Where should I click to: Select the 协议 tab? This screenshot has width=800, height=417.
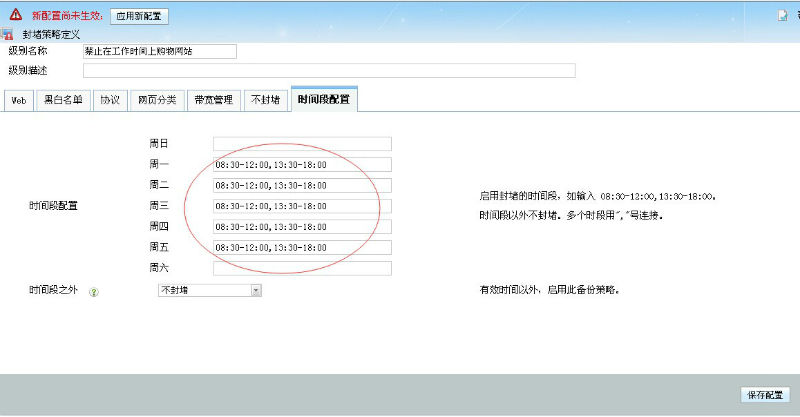109,100
